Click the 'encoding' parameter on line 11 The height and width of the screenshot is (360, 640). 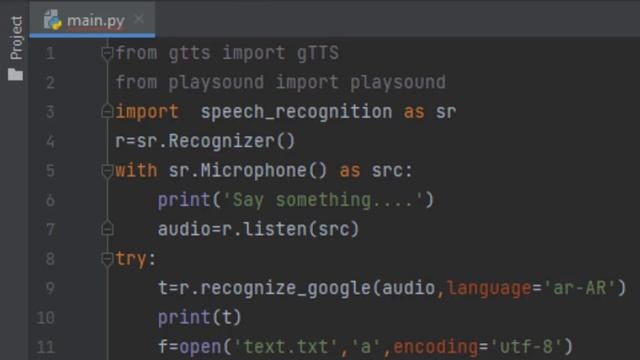[x=436, y=347]
